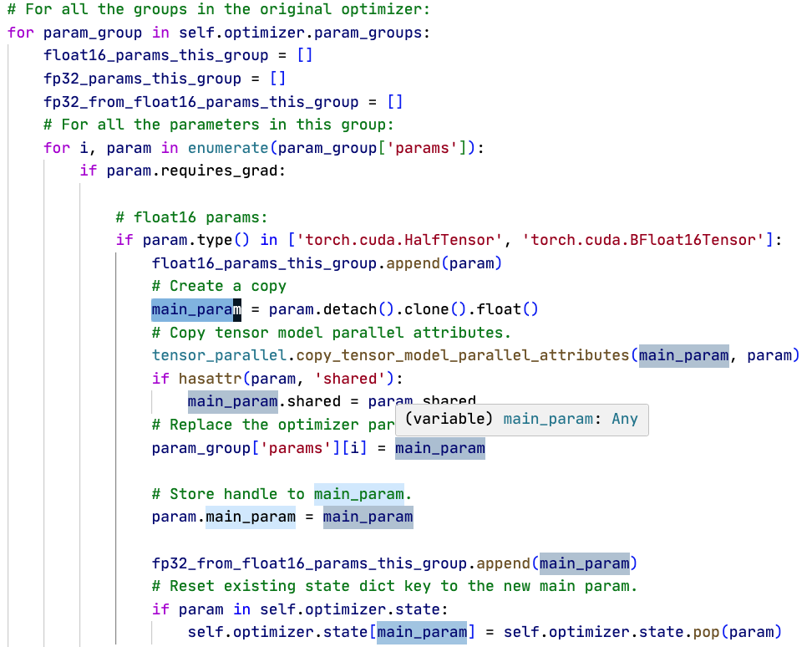Click 'self.optimizer.state[main_param]' subscript
Screen dimensions: 812x647
[332, 633]
